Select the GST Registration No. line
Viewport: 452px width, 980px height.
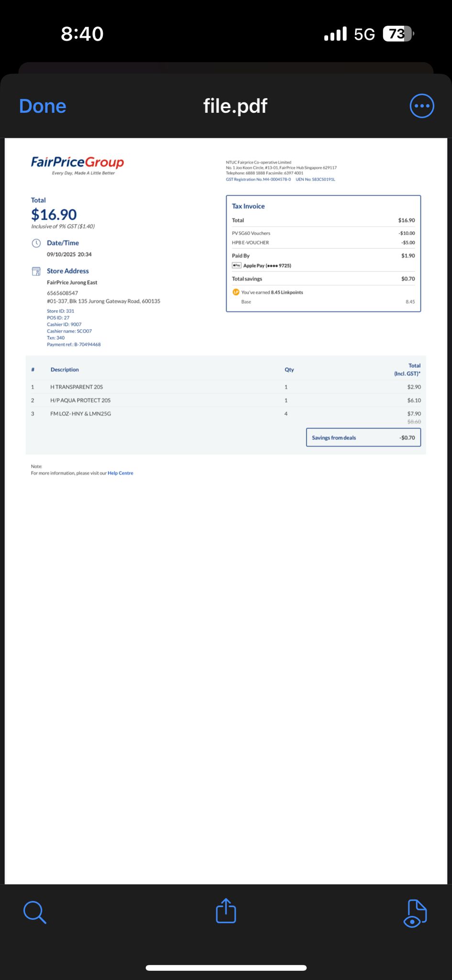click(x=258, y=179)
